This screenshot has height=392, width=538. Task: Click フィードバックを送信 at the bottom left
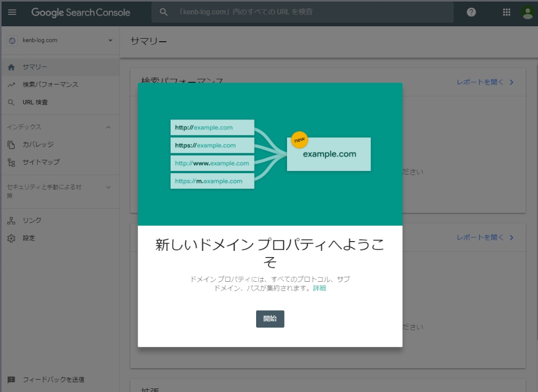coord(43,379)
